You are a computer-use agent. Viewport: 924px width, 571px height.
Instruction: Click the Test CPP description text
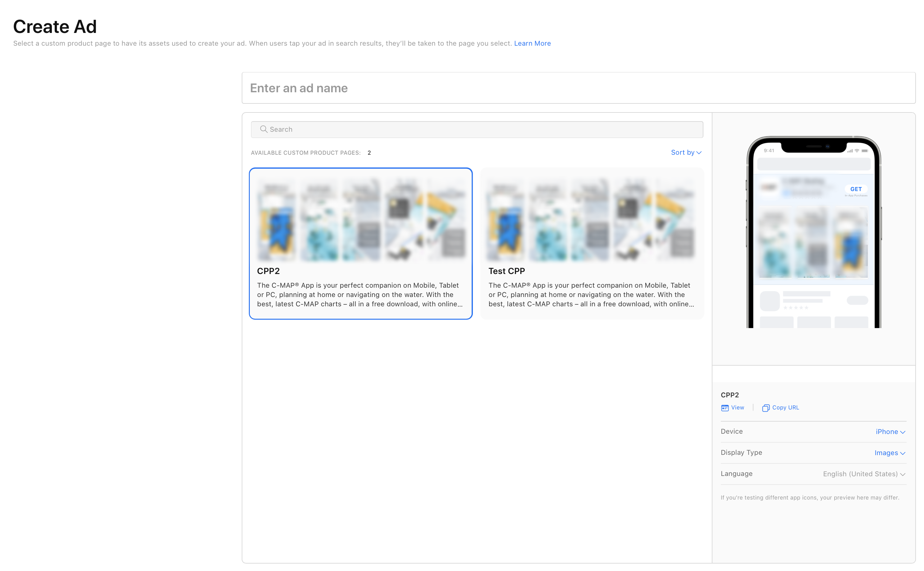tap(591, 295)
